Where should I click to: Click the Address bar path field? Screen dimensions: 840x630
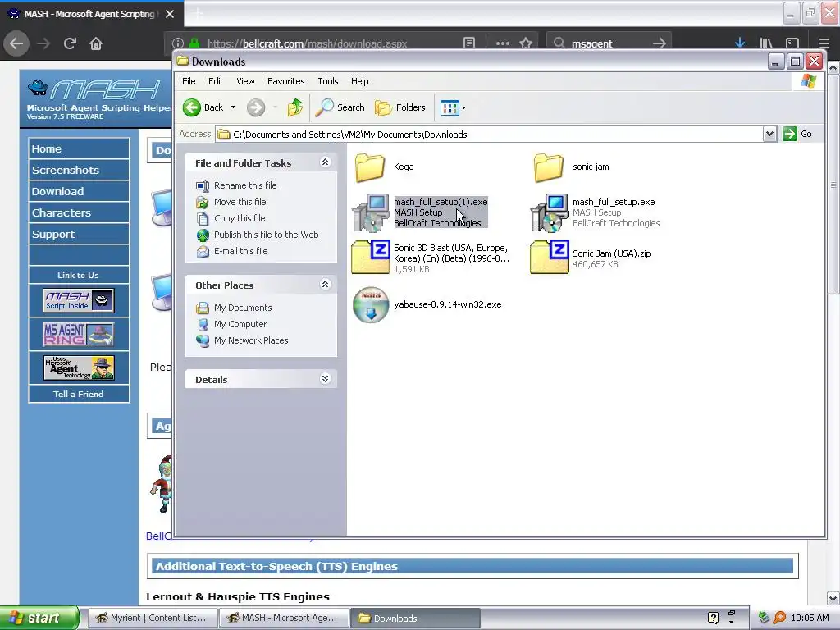point(489,135)
